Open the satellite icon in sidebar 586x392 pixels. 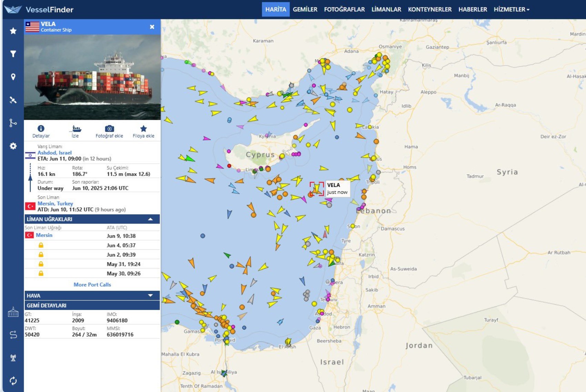pos(13,100)
